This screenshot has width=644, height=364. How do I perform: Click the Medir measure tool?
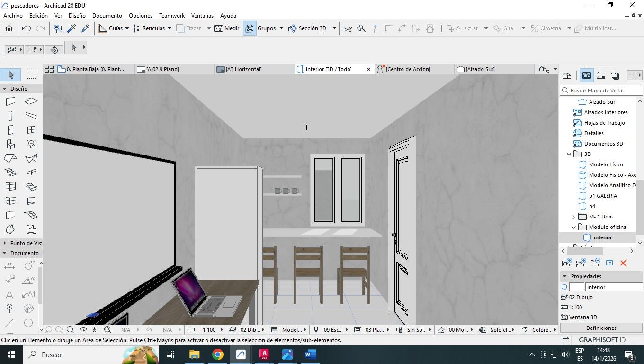click(227, 28)
